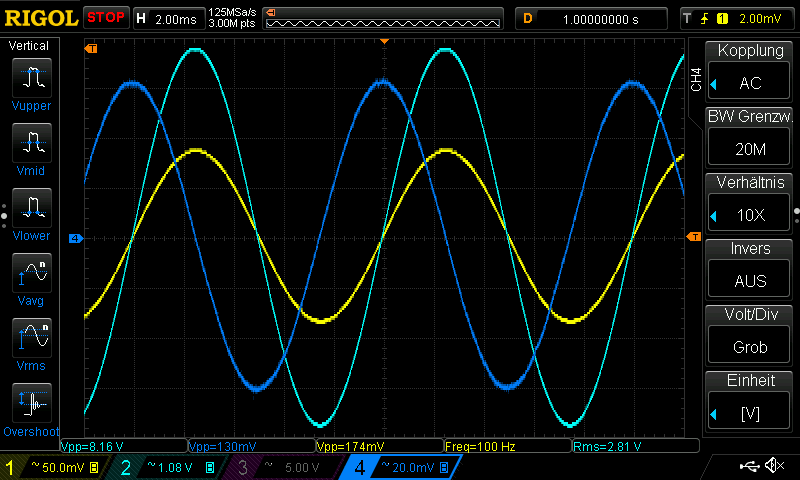Click the horizontal trigger position arrow at top center
Image resolution: width=800 pixels, height=480 pixels.
click(x=385, y=41)
